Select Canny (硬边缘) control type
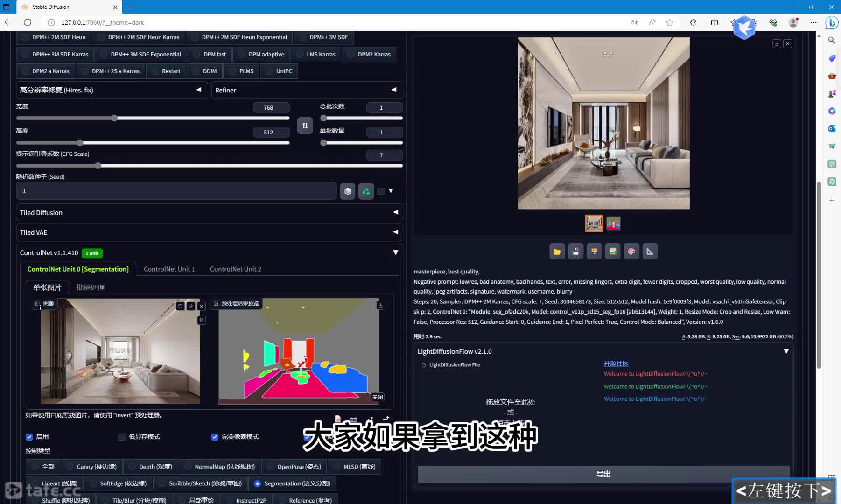 pos(91,467)
